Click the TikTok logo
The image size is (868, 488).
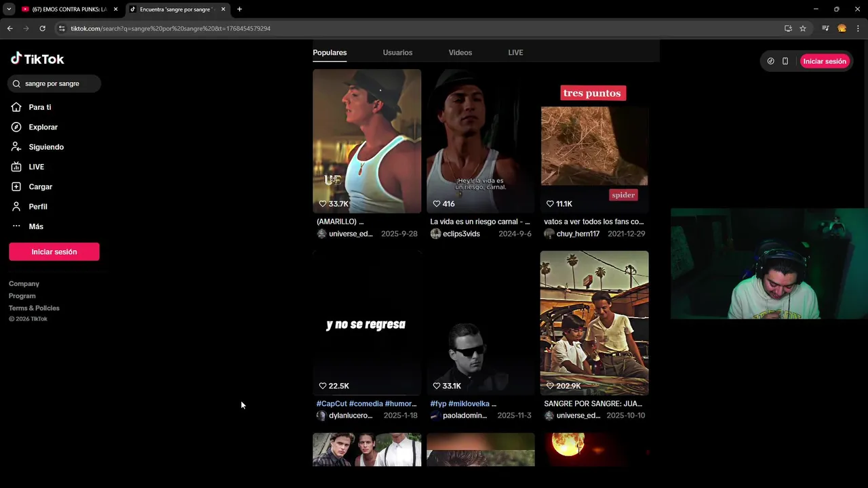click(x=37, y=59)
